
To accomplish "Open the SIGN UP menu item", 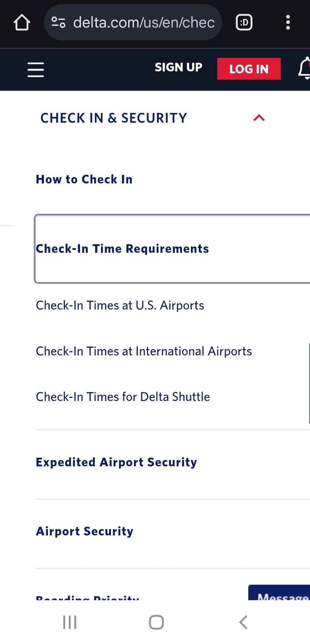I will pyautogui.click(x=178, y=67).
